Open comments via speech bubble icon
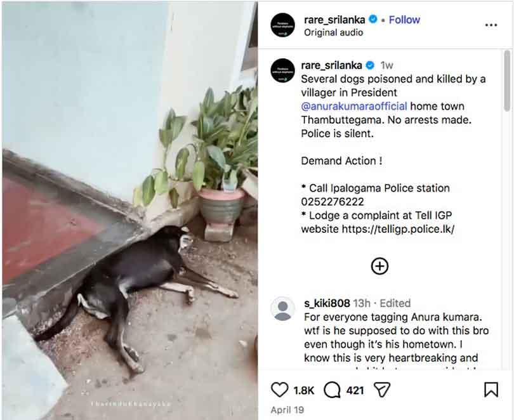514x420 pixels. point(333,390)
